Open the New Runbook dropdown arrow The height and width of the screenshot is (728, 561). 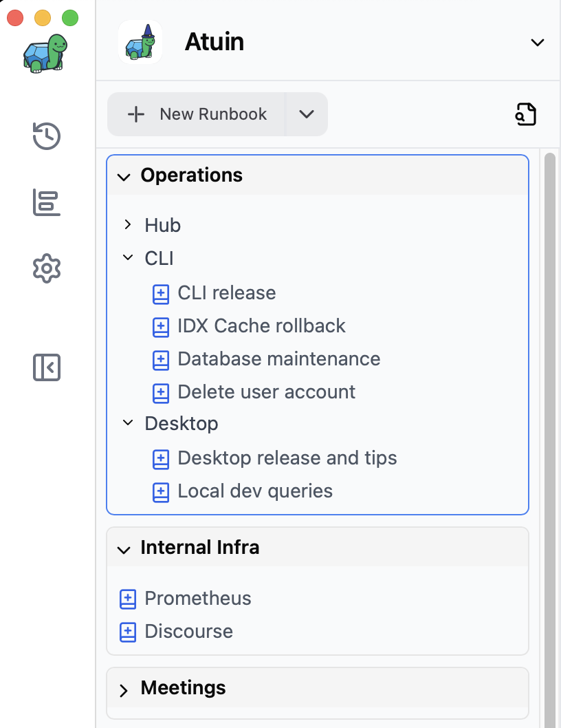click(307, 114)
